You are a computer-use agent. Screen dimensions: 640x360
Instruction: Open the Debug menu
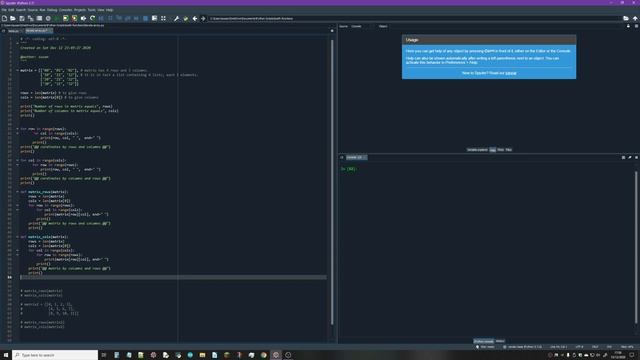coord(52,10)
